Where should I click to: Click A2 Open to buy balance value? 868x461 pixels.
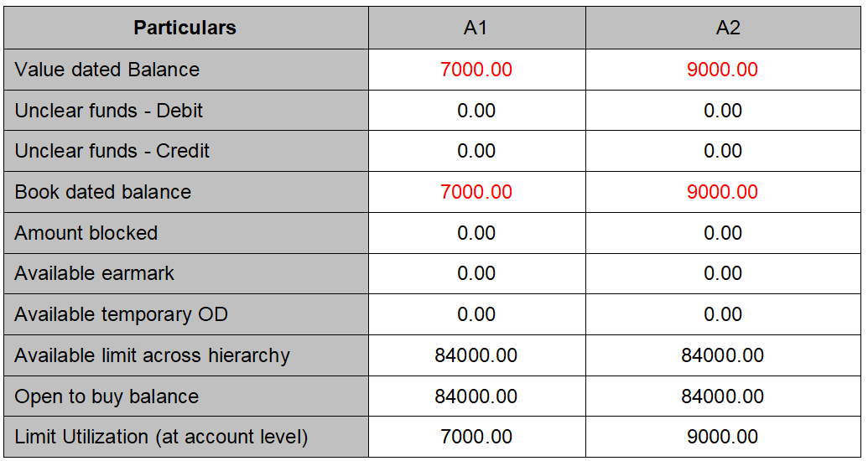(x=722, y=396)
